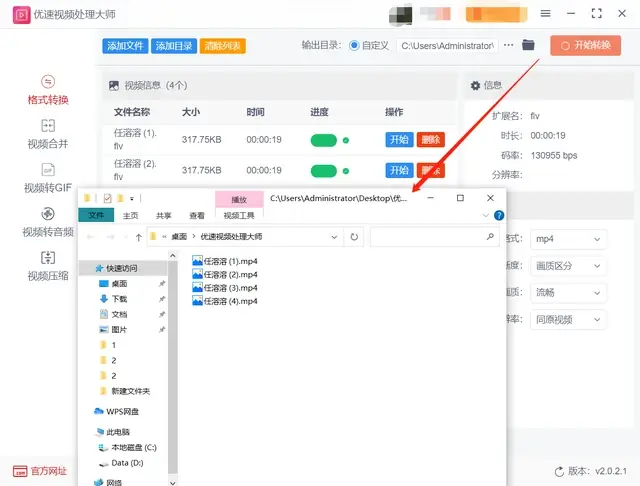Click 删除 for 任溶溶 (1).flv
Image resolution: width=640 pixels, height=486 pixels.
431,140
